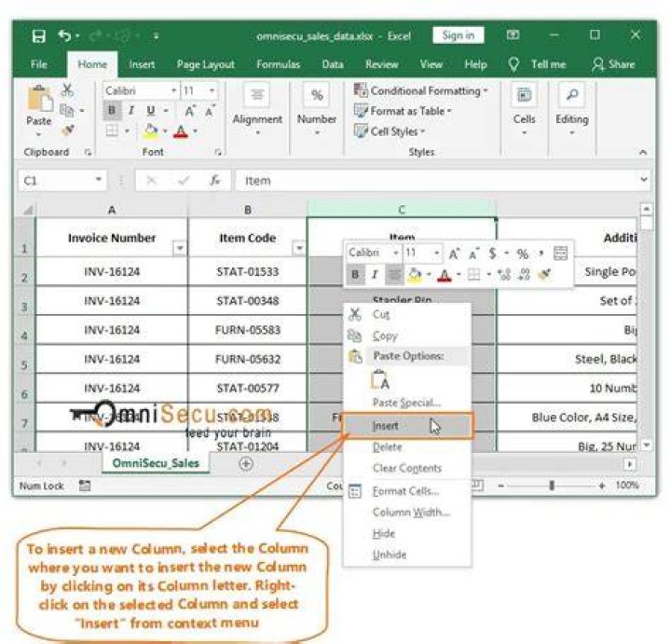Toggle Bold in the mini toolbar

click(x=355, y=274)
